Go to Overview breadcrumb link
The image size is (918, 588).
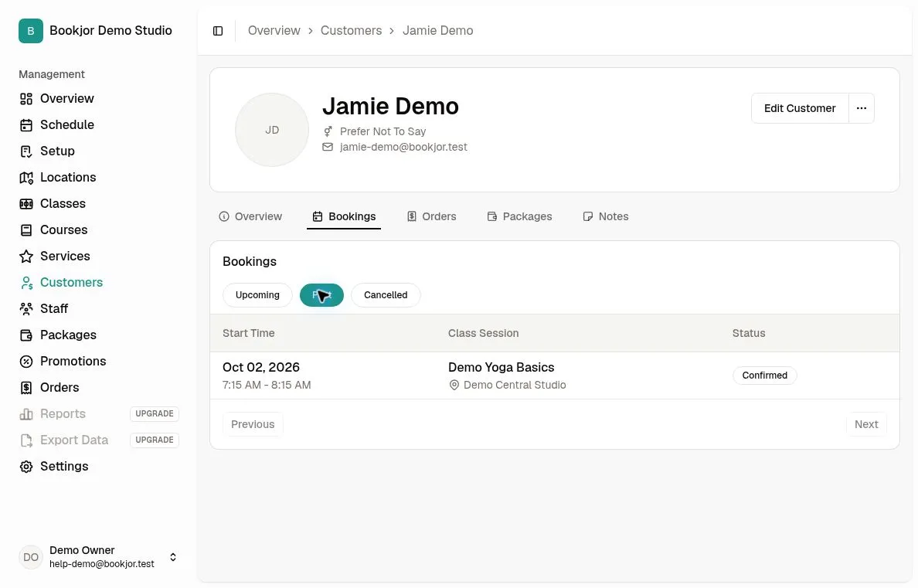pyautogui.click(x=274, y=30)
